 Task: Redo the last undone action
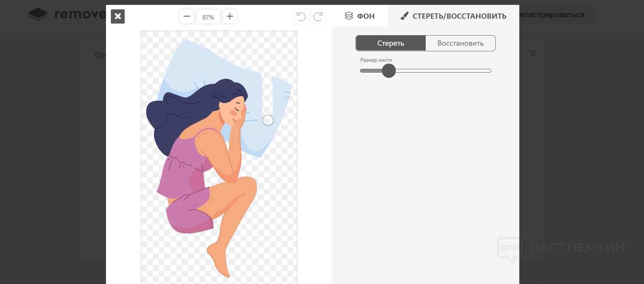tap(318, 16)
